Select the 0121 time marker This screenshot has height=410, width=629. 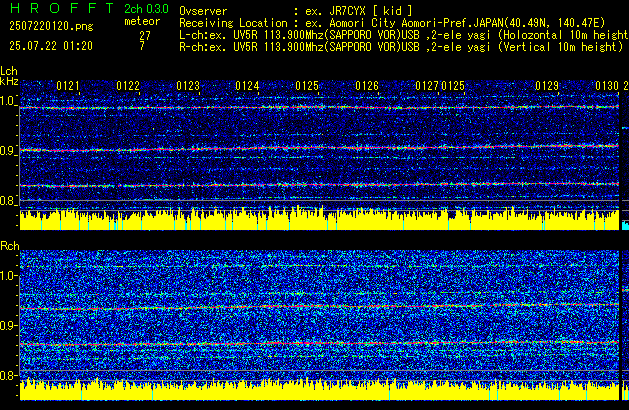(x=68, y=86)
